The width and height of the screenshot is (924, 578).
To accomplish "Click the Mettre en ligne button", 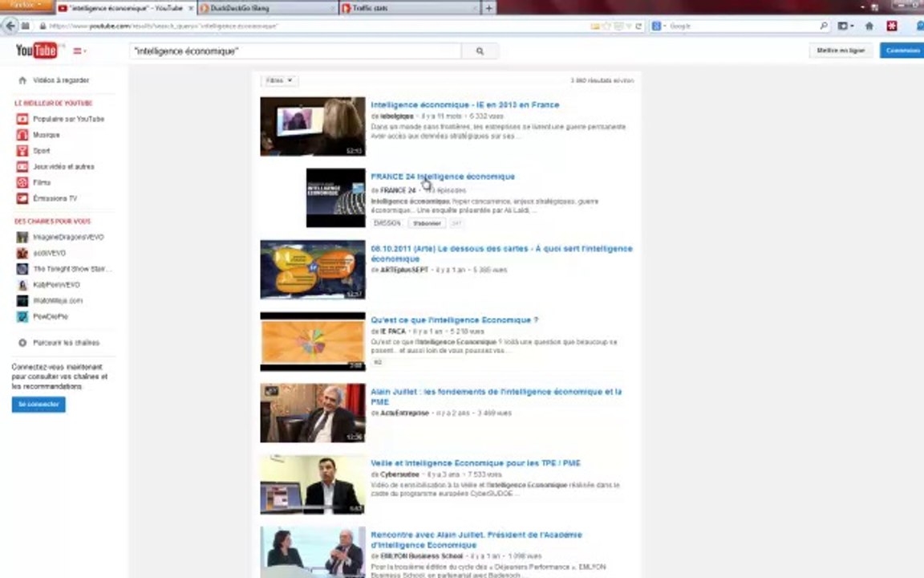I will [841, 51].
